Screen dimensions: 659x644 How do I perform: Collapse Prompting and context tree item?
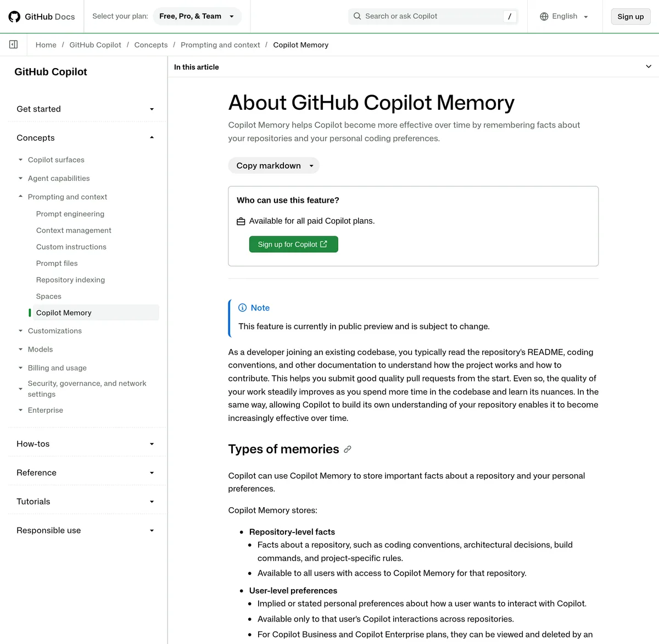(20, 197)
